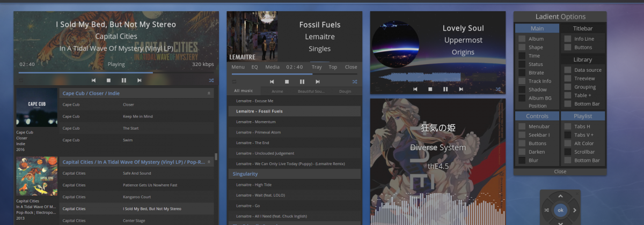Click the right chevron on the remote widget

(575, 210)
